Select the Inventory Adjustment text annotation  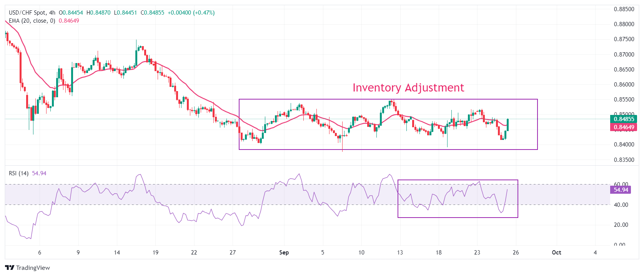[x=408, y=88]
